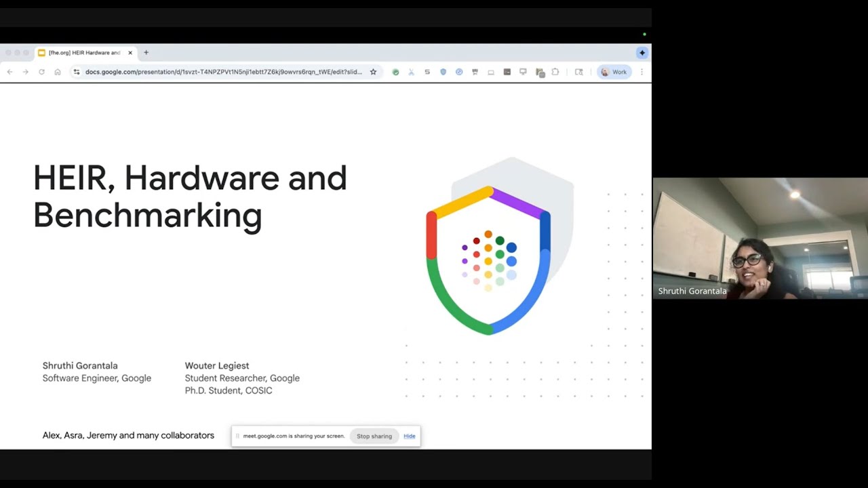The image size is (868, 488).
Task: Click 'Ph.D. Student, COSIC' text
Action: (229, 390)
